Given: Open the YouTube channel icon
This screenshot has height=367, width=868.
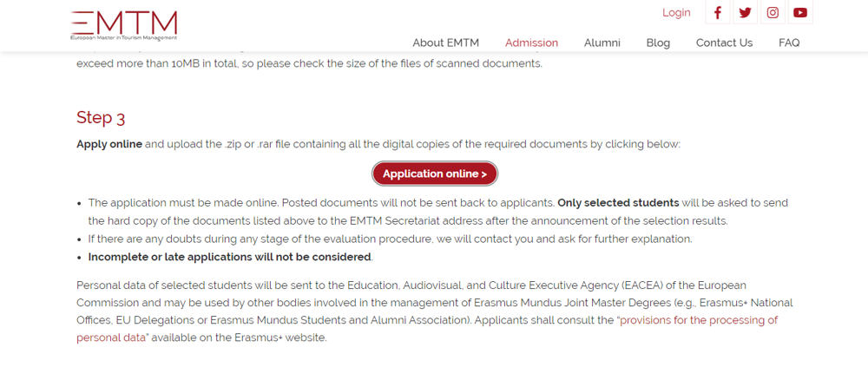Looking at the screenshot, I should coord(800,13).
